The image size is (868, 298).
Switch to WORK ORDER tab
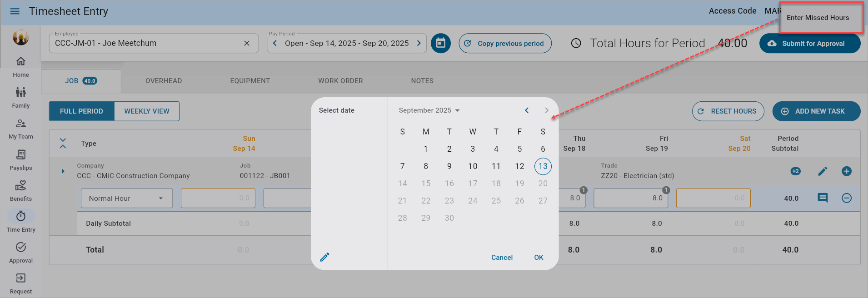(x=340, y=81)
